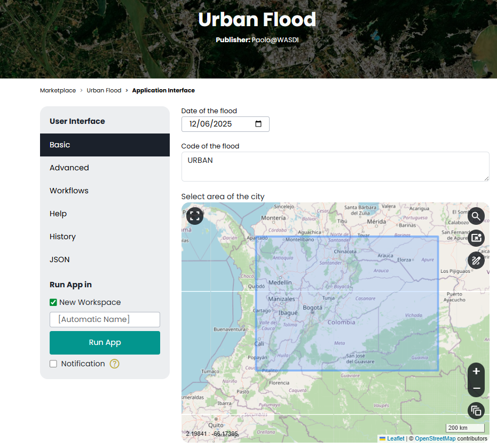Click the Date of the flood field

(225, 124)
